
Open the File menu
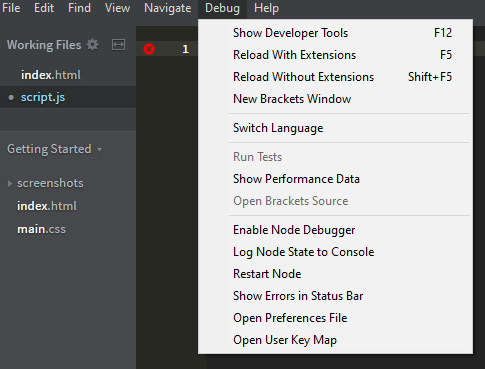coord(11,8)
